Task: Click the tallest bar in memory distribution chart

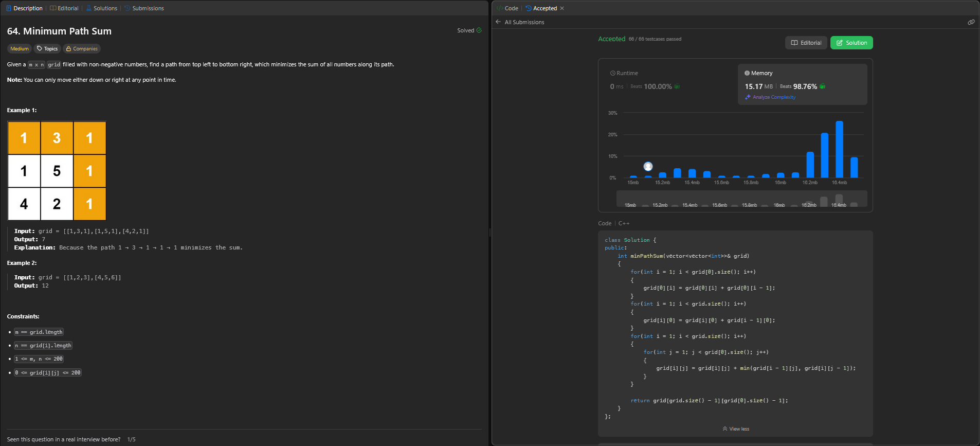Action: click(839, 149)
